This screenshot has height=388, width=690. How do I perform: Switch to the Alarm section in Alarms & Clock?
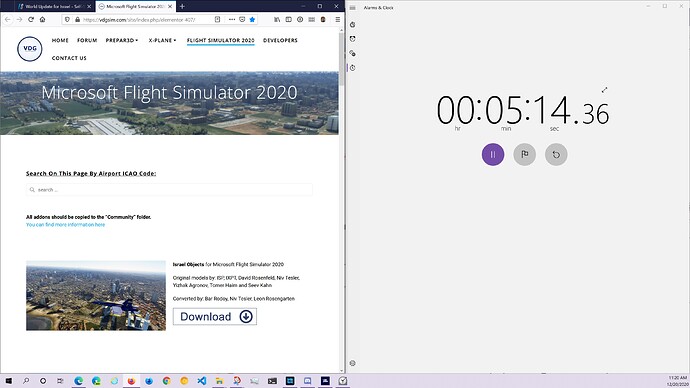click(x=352, y=39)
